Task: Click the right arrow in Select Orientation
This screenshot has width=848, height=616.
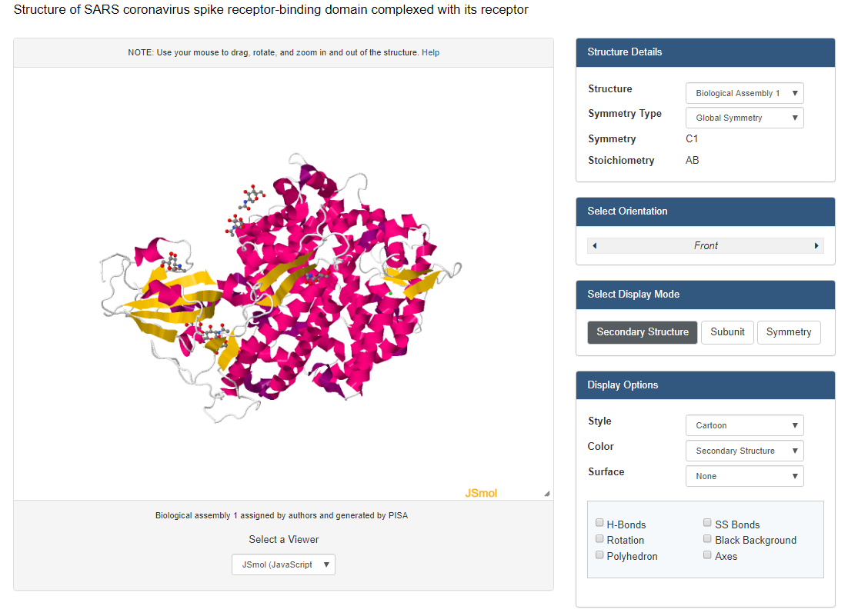Action: [x=816, y=246]
